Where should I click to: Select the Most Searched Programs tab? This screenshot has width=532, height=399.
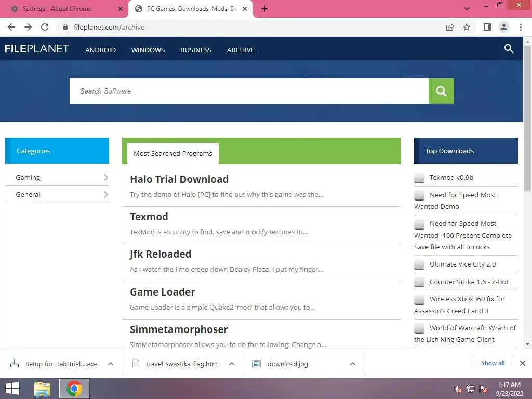[172, 153]
